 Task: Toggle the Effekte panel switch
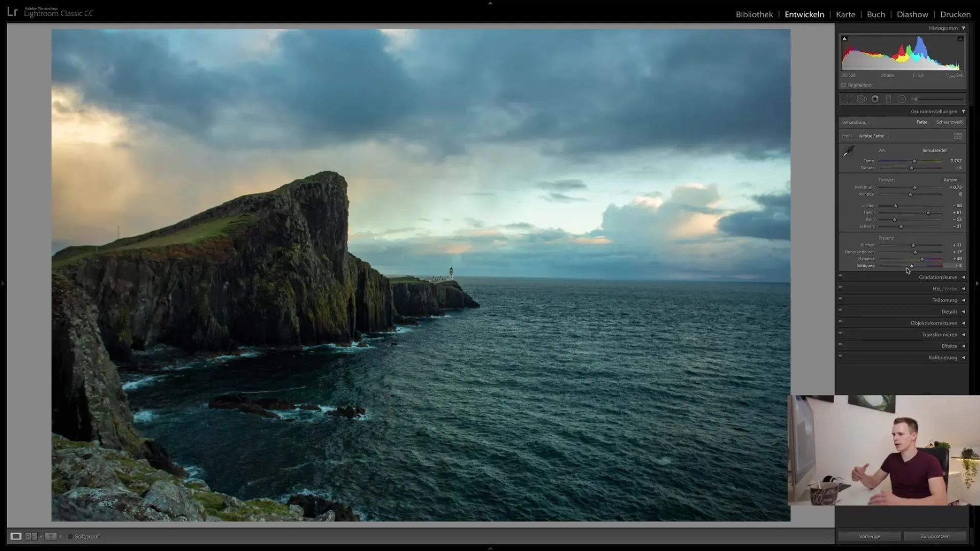(x=840, y=345)
